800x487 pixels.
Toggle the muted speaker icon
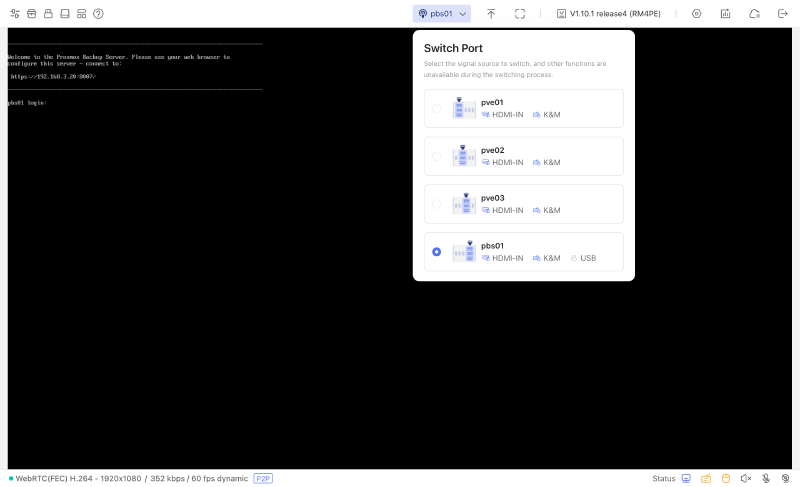[746, 478]
